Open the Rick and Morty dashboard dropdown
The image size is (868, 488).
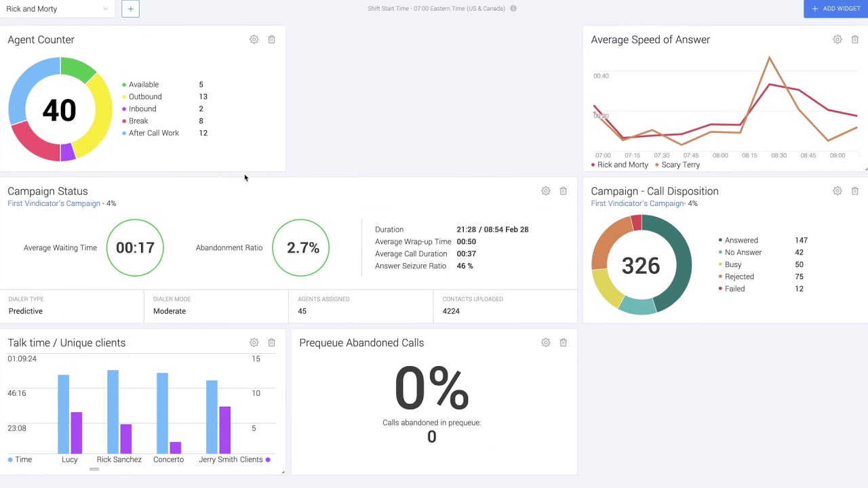(57, 9)
